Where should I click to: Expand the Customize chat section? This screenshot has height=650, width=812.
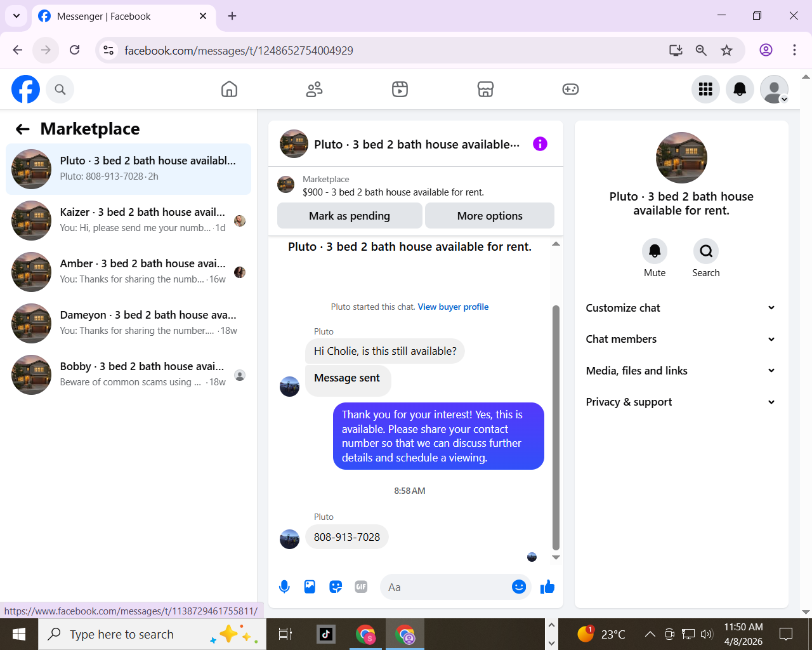point(681,308)
